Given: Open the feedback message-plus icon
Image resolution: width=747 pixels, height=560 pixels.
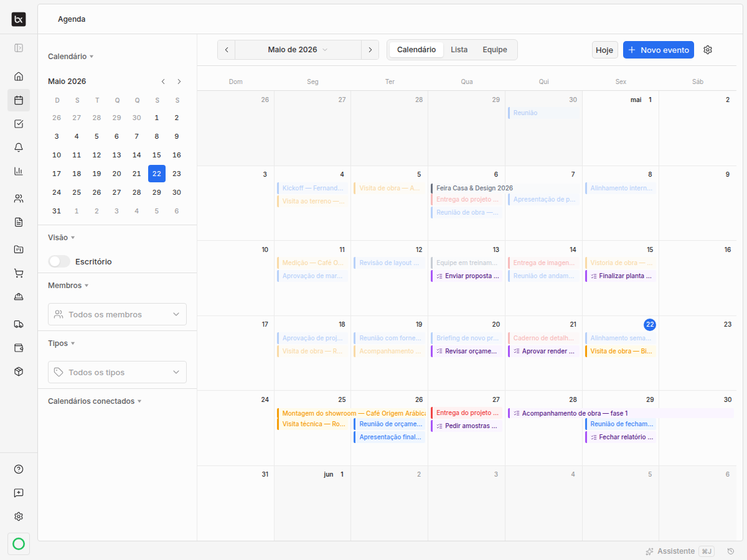Looking at the screenshot, I should coord(19,493).
